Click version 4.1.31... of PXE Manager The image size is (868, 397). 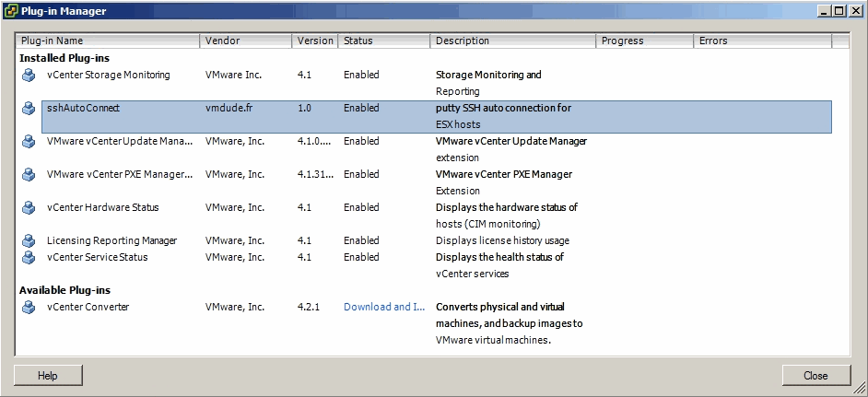(x=315, y=174)
